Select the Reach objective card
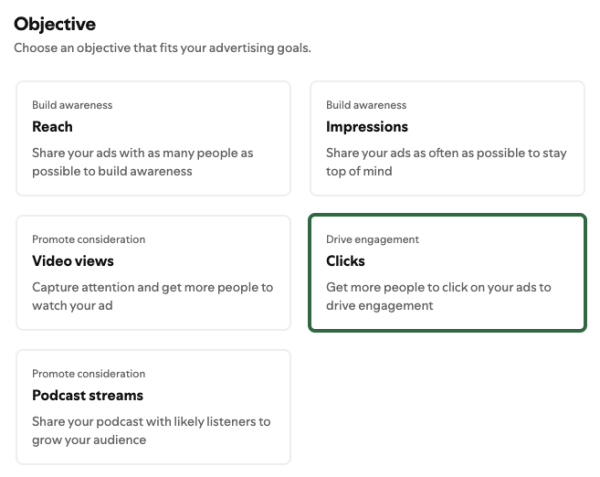600x477 pixels. [153, 138]
